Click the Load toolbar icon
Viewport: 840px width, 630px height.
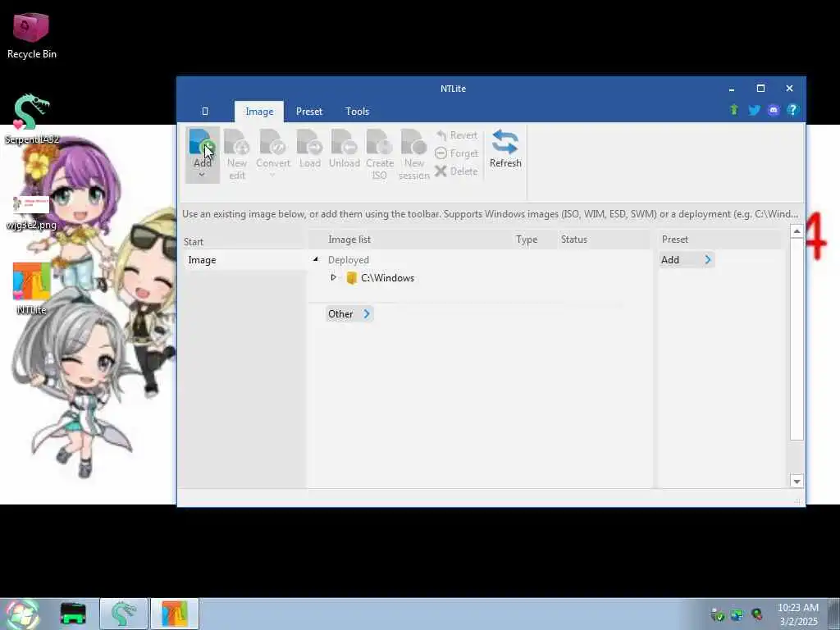309,149
